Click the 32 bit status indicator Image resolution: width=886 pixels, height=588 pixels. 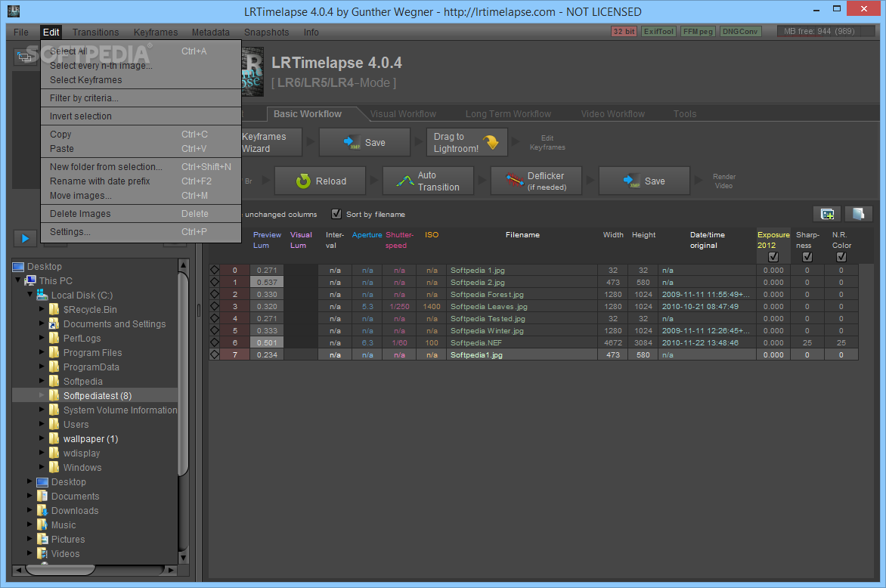624,32
